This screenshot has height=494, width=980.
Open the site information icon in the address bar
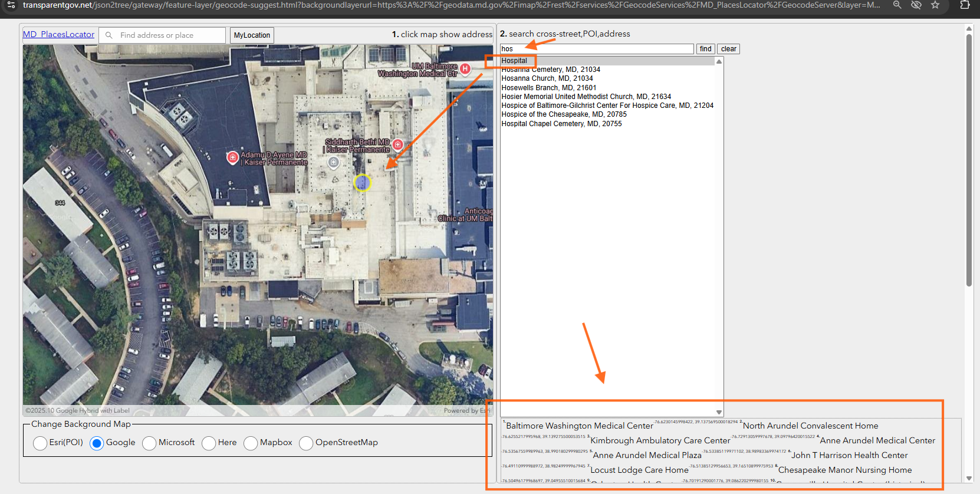pos(11,5)
